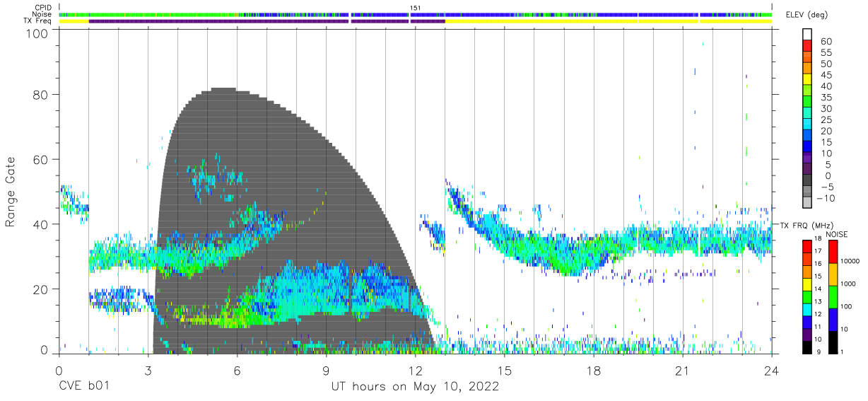Screen dimensions: 868x401
Task: Click the Range Gate axis tick '20'
Action: [x=42, y=289]
